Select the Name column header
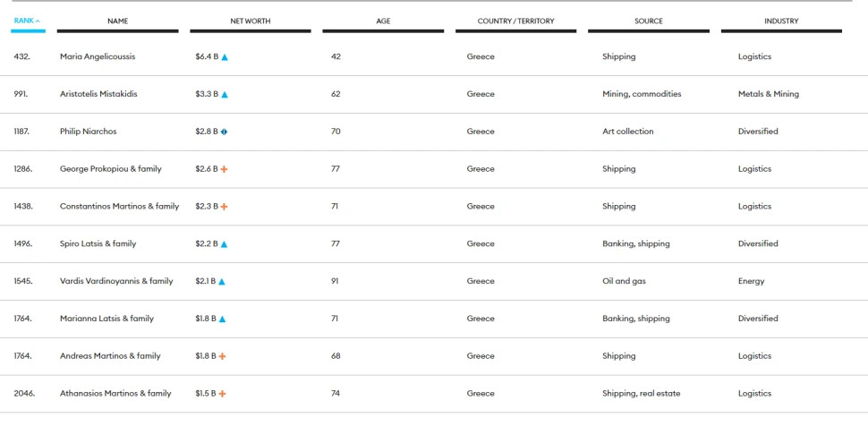 (x=117, y=21)
